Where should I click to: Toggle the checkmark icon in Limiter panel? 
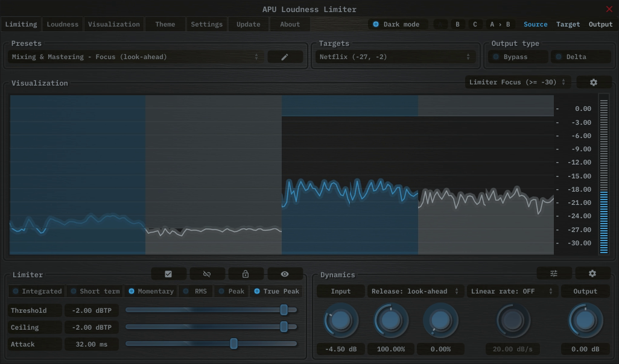pyautogui.click(x=168, y=273)
